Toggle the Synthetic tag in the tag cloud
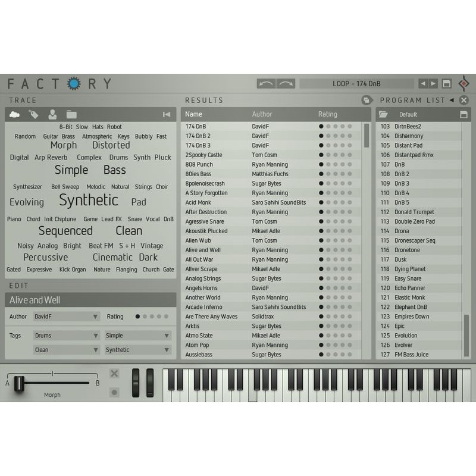 click(88, 201)
